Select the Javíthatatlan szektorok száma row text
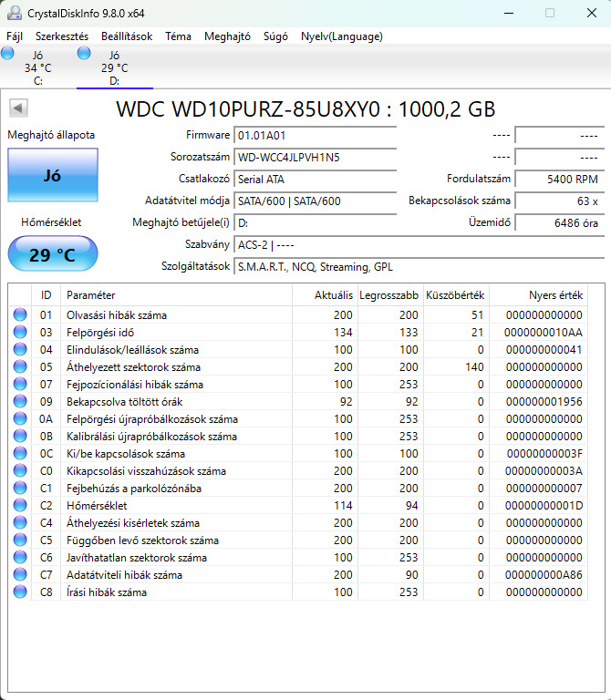The height and width of the screenshot is (700, 611). tap(137, 558)
